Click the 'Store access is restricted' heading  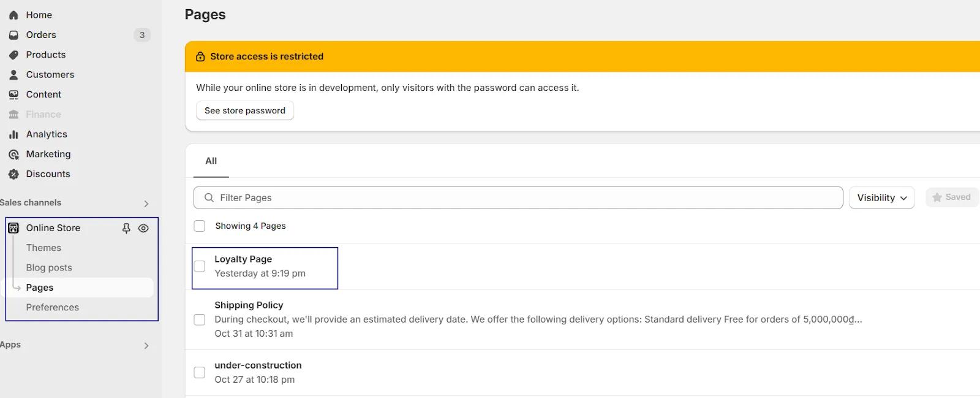267,56
